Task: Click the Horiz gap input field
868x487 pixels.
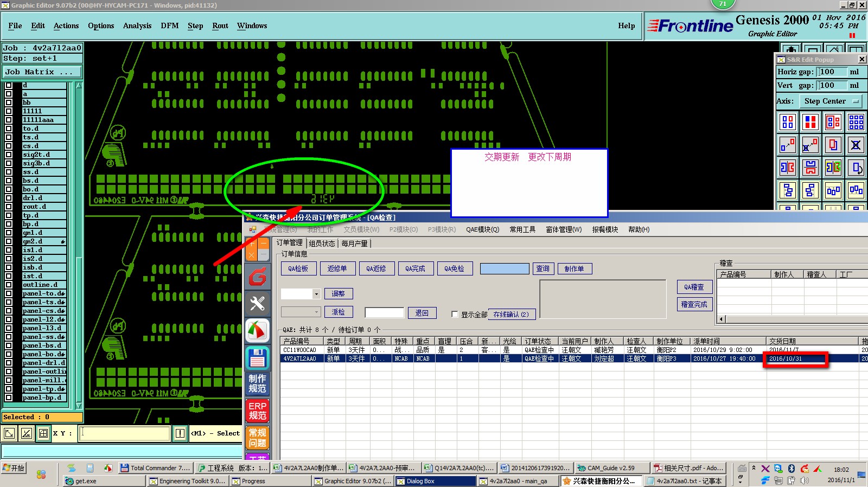Action: [832, 72]
